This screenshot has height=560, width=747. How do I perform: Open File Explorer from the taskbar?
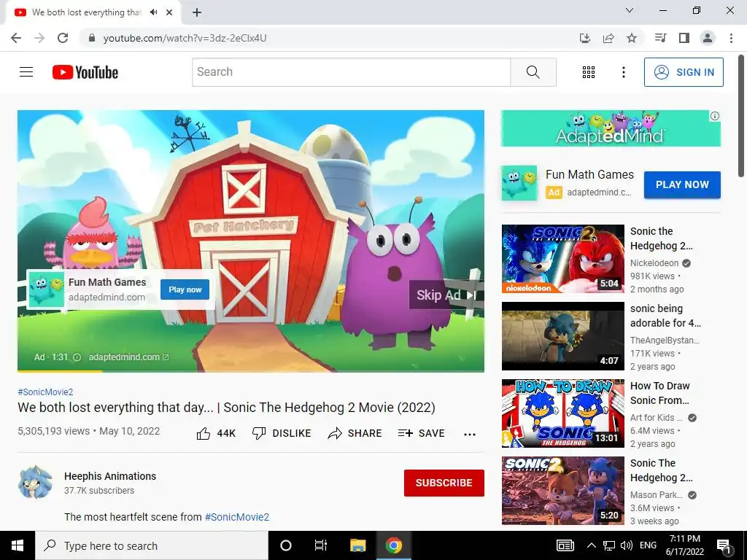point(357,545)
